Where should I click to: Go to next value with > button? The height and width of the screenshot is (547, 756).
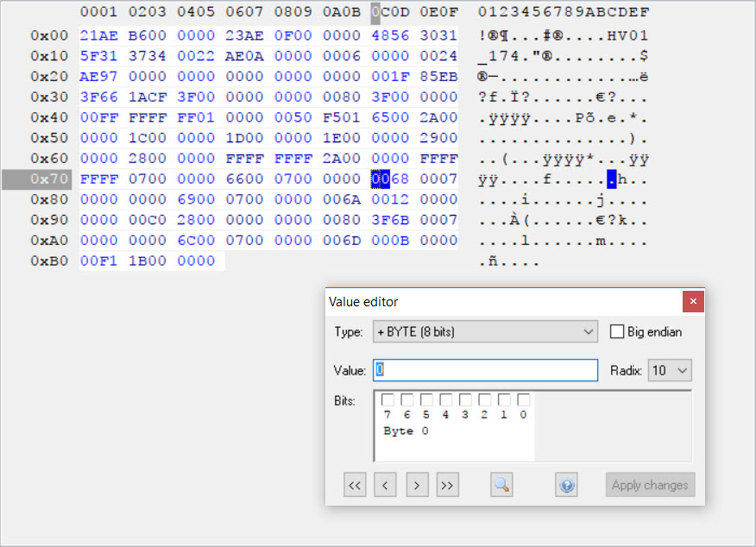pyautogui.click(x=417, y=485)
